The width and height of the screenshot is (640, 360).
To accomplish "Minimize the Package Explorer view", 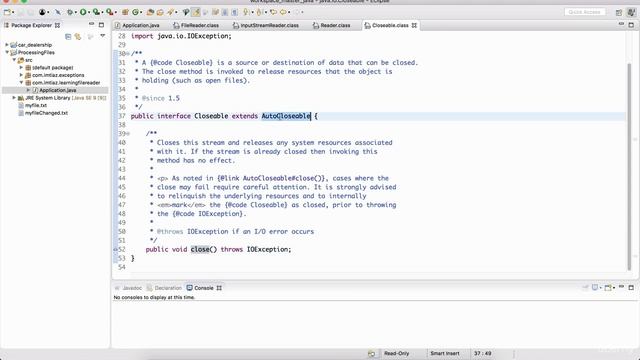I will click(91, 24).
